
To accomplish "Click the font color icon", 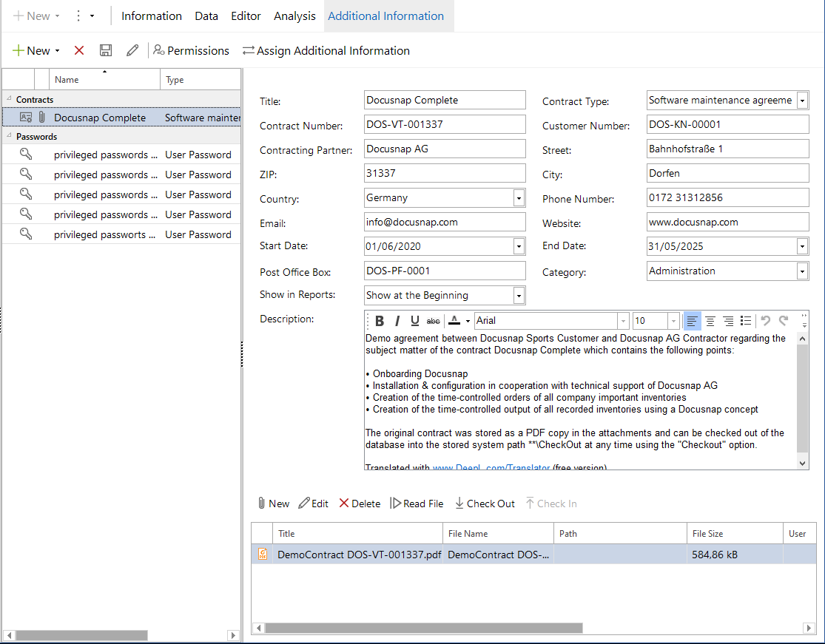I will [454, 321].
